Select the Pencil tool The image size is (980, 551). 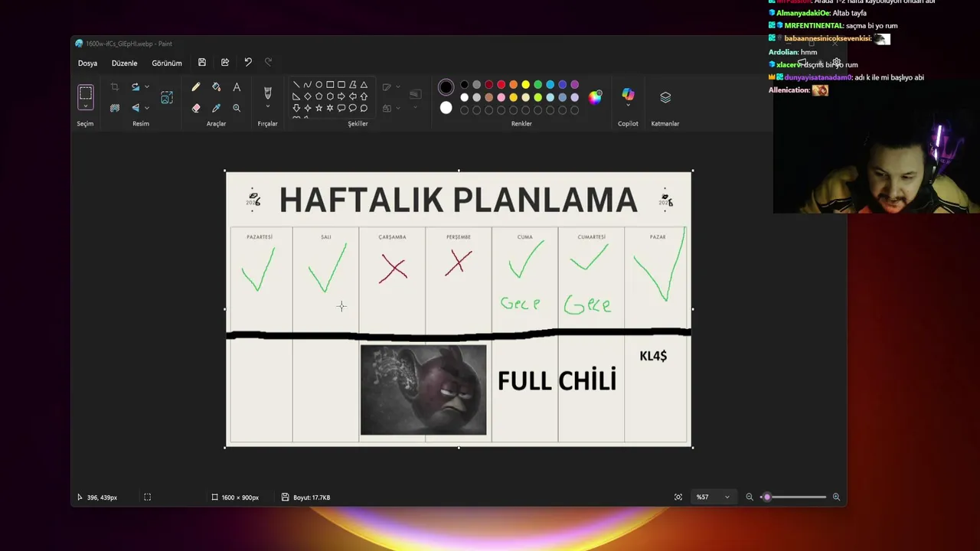(x=196, y=86)
